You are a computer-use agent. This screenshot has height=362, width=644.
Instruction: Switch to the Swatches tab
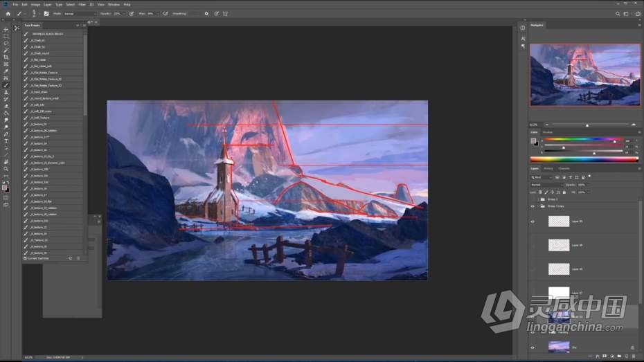[x=548, y=132]
